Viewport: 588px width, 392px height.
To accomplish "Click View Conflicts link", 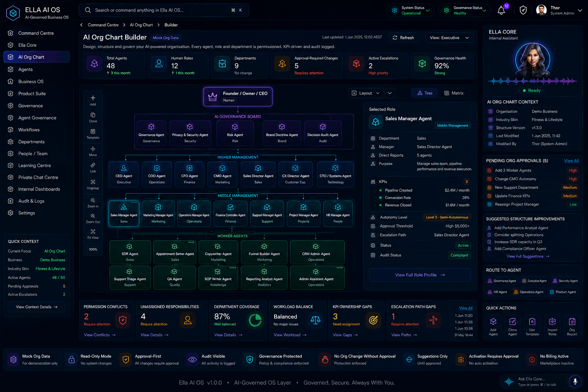I will 100,335.
